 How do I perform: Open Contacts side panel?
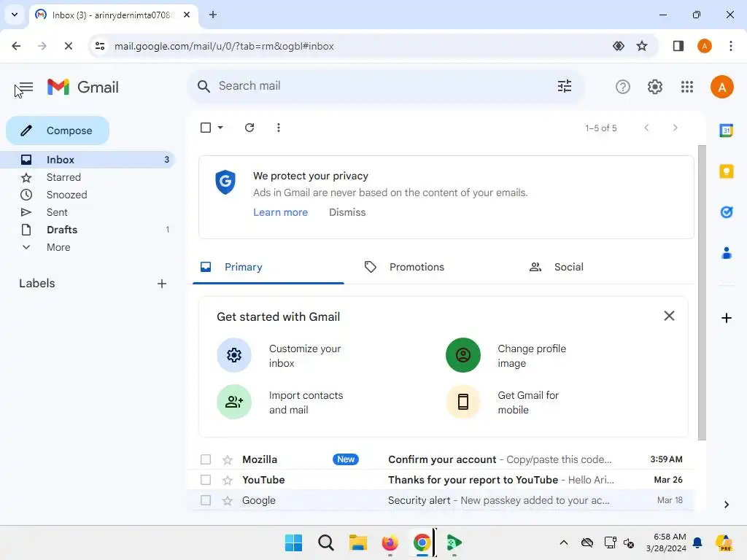tap(726, 253)
